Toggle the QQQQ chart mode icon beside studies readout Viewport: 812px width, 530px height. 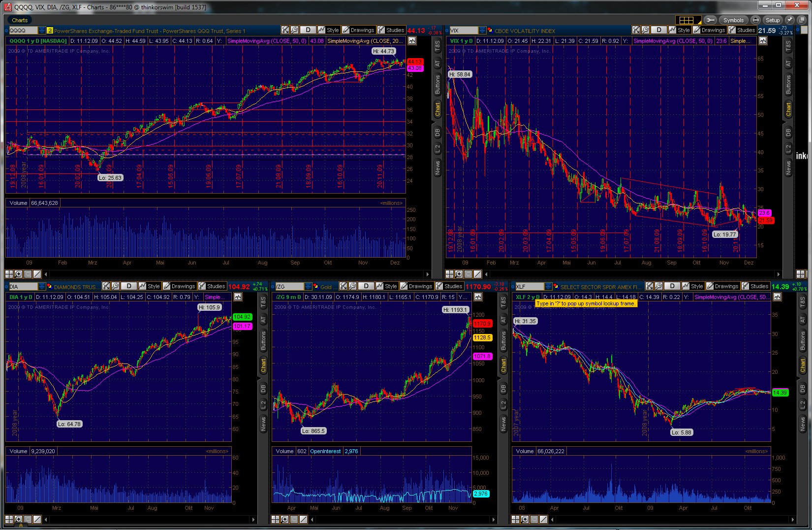pos(411,41)
